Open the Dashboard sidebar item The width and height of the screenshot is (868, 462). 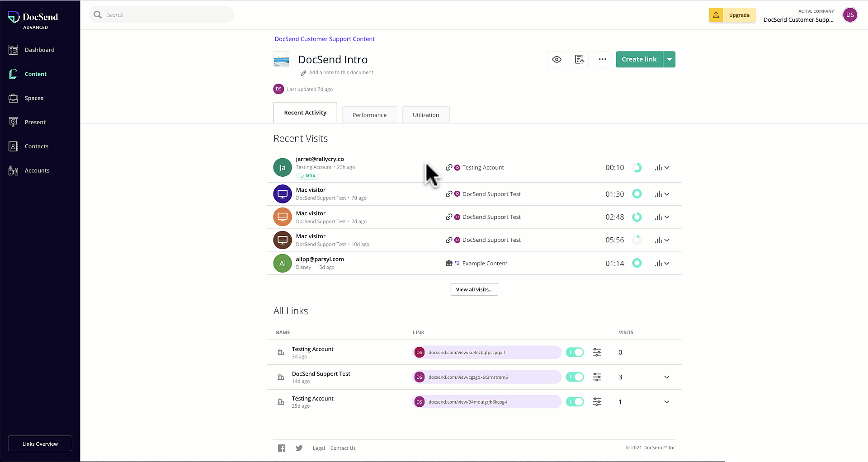tap(32, 50)
